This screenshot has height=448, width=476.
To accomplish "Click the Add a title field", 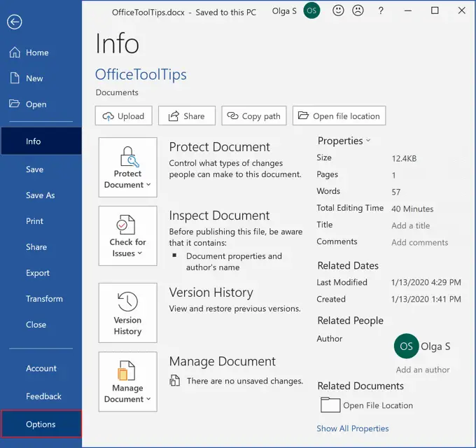I will [410, 225].
